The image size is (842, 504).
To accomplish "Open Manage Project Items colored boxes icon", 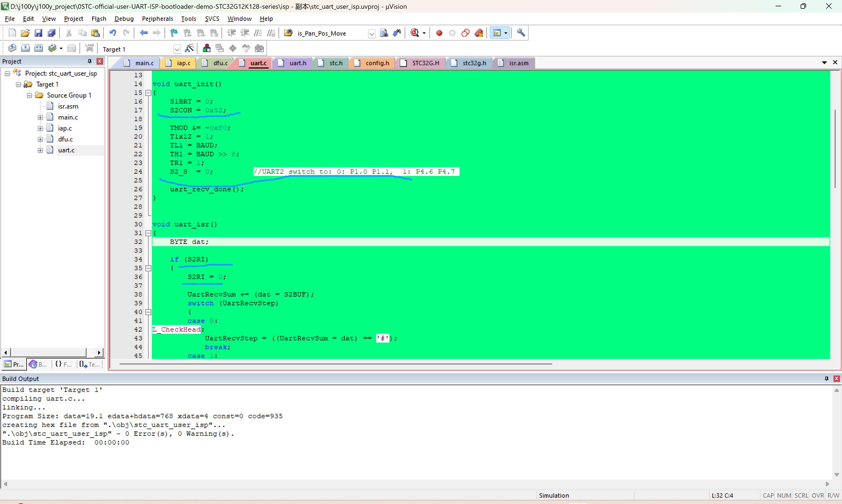I will 206,49.
